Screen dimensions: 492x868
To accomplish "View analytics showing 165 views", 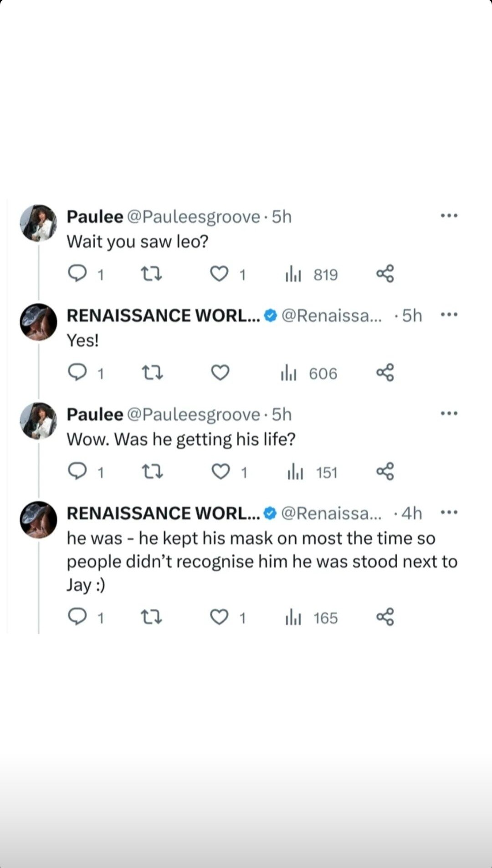I will 312,618.
